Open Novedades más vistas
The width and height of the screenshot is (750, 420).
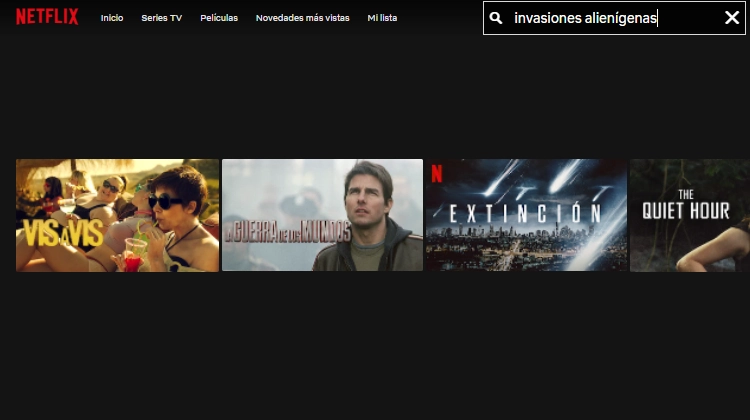point(303,18)
